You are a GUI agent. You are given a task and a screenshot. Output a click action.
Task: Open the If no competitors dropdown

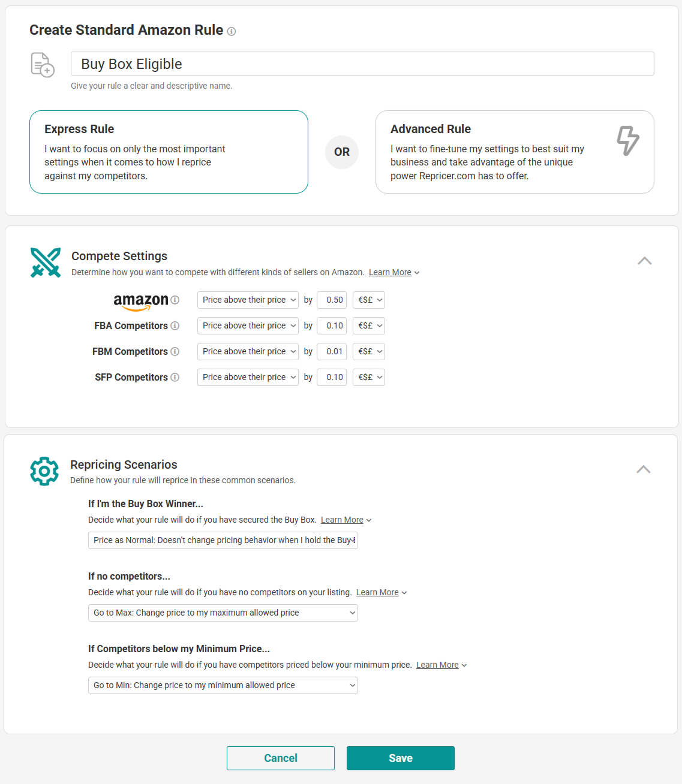[223, 613]
